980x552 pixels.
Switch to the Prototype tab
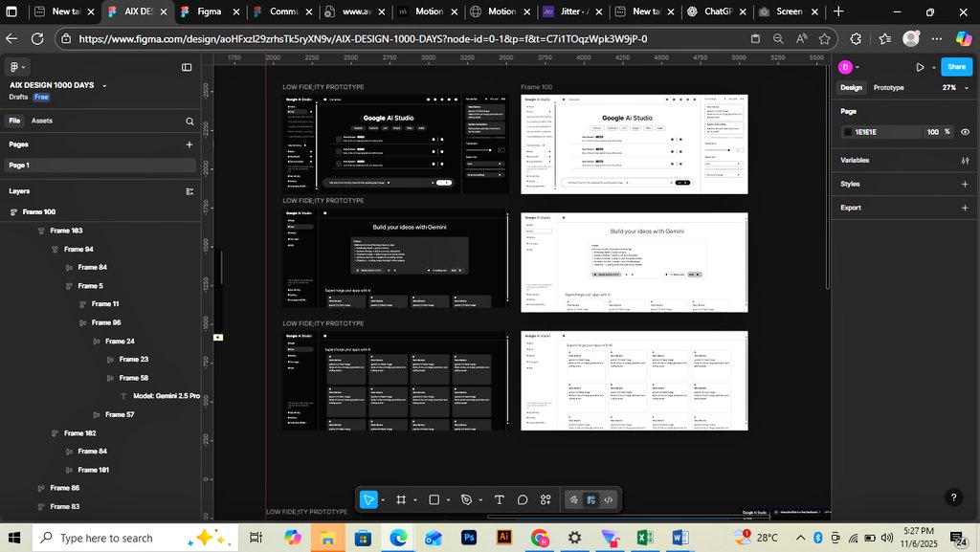(x=888, y=87)
